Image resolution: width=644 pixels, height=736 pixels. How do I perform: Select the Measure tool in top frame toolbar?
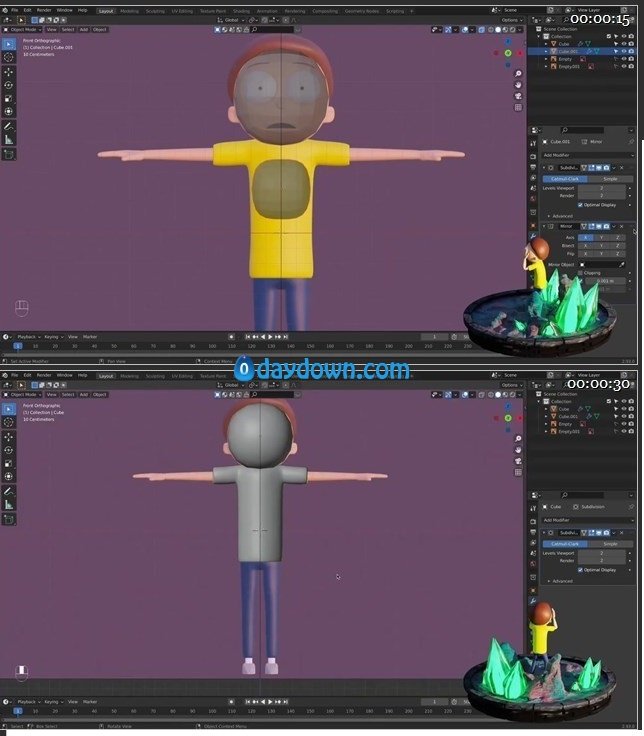pyautogui.click(x=8, y=139)
